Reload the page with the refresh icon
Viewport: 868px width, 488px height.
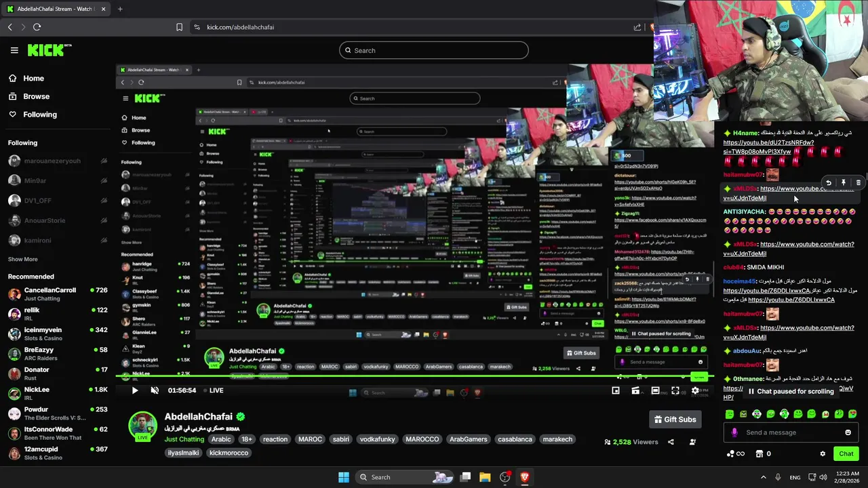click(37, 27)
